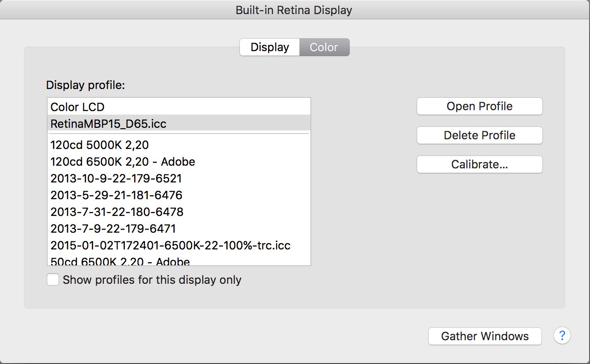590x364 pixels.
Task: Pick the 2015-01-02T172401-6500K-22-100%-trc.icc profile
Action: point(170,245)
